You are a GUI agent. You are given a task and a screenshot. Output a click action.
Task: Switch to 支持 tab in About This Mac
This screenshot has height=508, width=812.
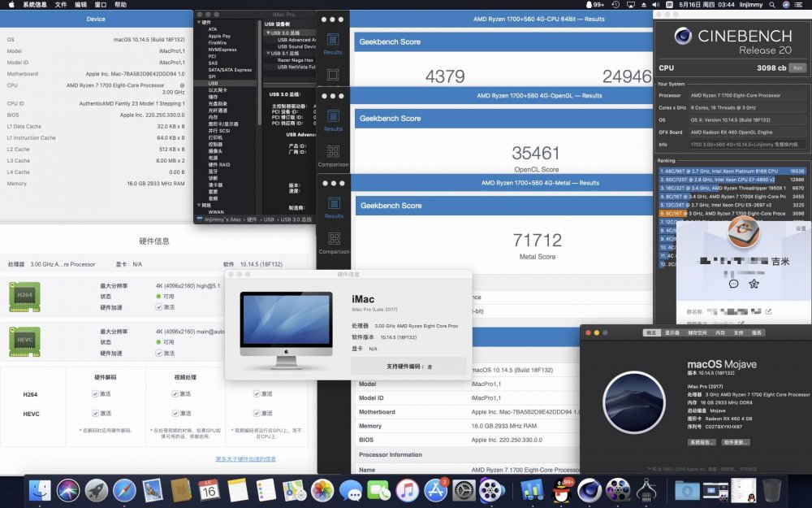pos(738,332)
